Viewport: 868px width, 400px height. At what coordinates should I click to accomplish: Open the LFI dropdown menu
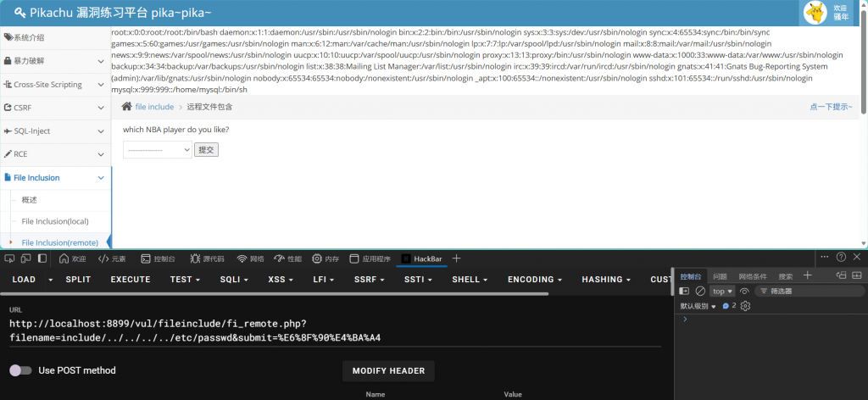coord(324,280)
